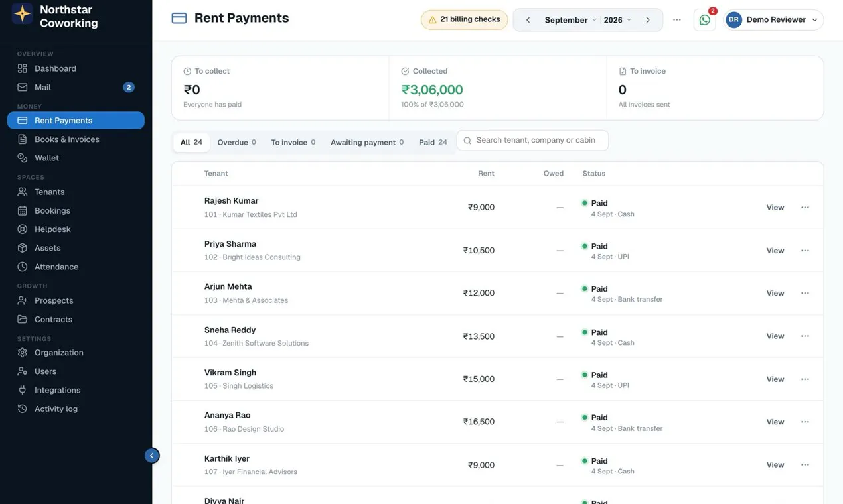
Task: Open row actions menu for Vikram Singh
Action: click(x=805, y=379)
